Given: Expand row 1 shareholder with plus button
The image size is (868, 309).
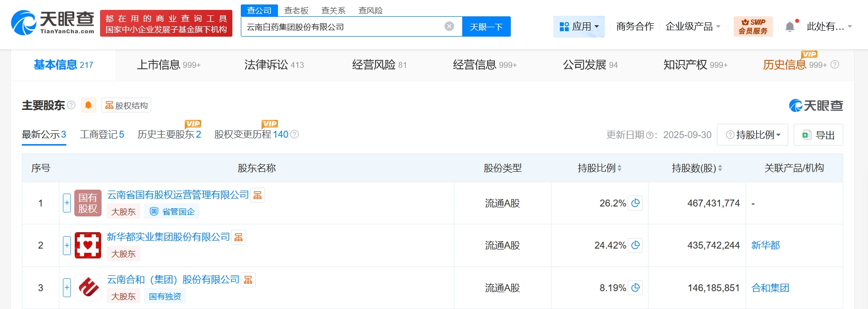Looking at the screenshot, I should pyautogui.click(x=67, y=203).
